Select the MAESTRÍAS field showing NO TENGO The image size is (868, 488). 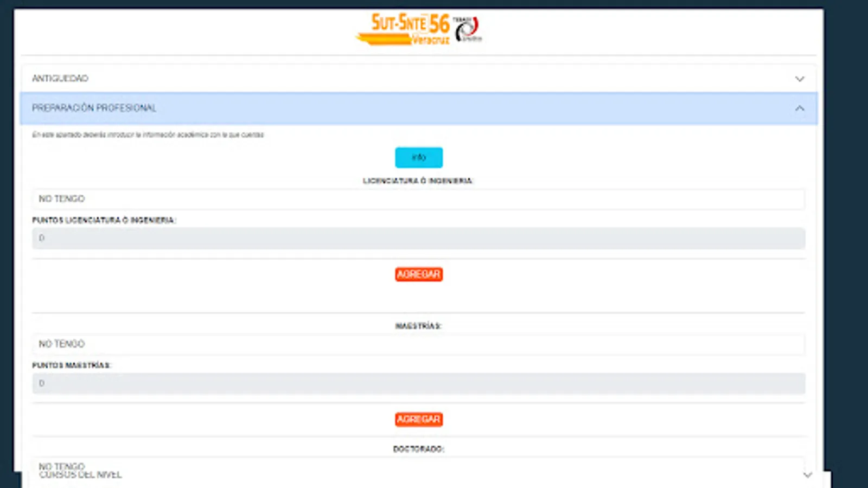[x=418, y=344]
